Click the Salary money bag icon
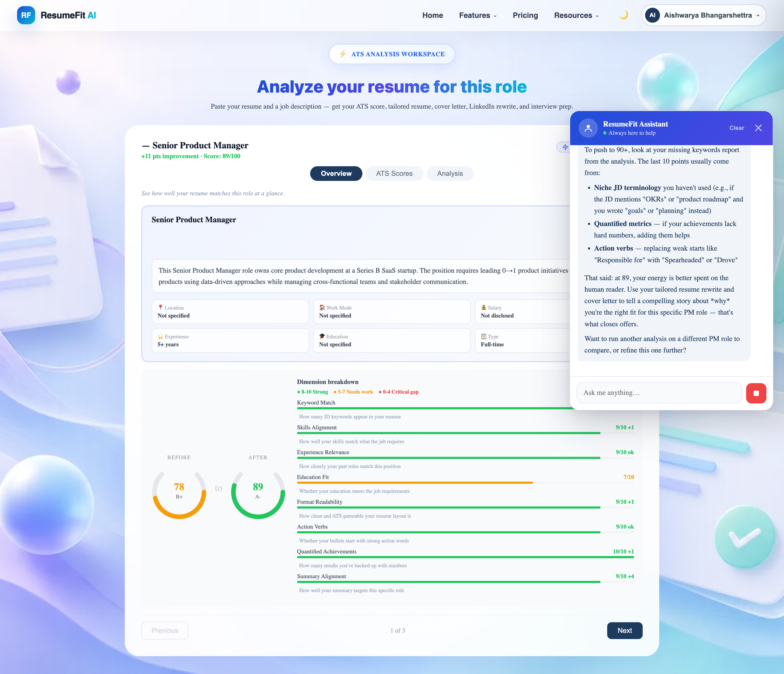This screenshot has width=784, height=674. pos(483,307)
